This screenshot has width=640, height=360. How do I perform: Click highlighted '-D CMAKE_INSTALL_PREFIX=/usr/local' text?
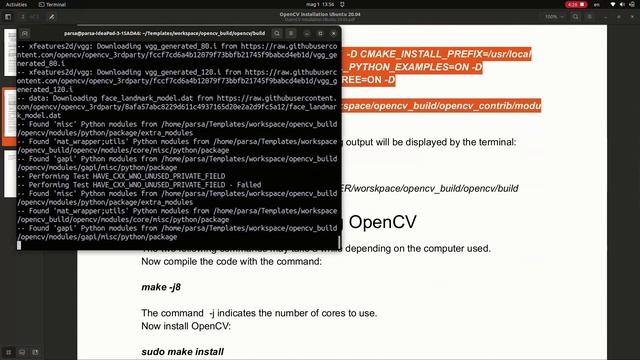click(438, 54)
